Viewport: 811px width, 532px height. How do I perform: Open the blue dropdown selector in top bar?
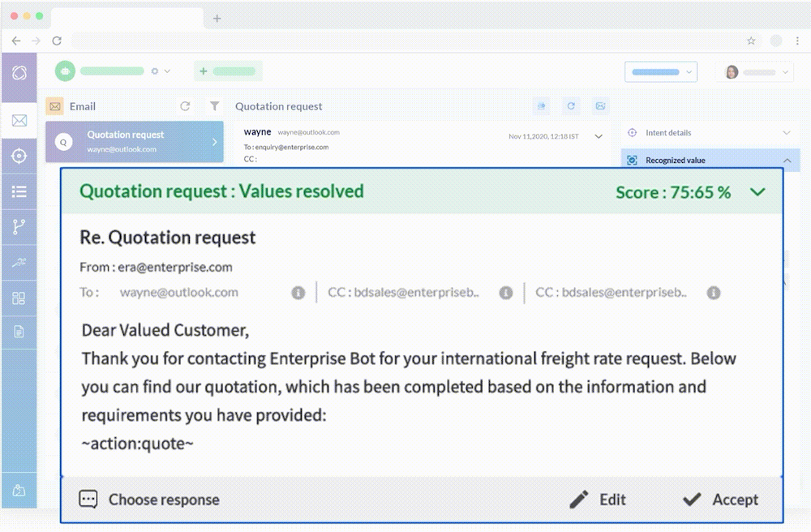pyautogui.click(x=661, y=72)
